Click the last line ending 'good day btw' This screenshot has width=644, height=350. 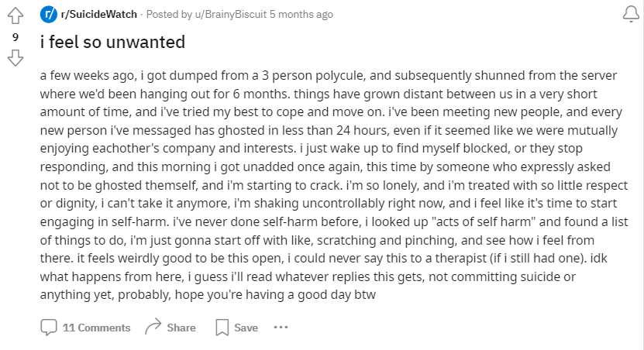(x=208, y=294)
